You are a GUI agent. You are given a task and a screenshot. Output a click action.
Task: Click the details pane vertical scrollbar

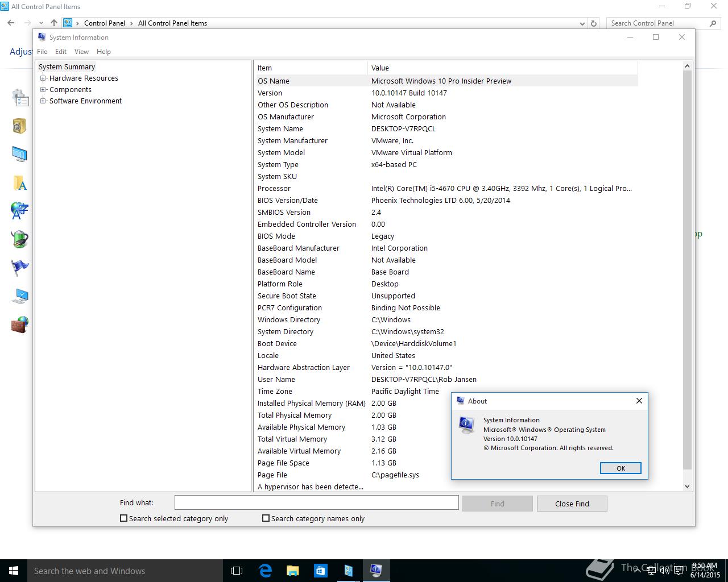point(687,271)
